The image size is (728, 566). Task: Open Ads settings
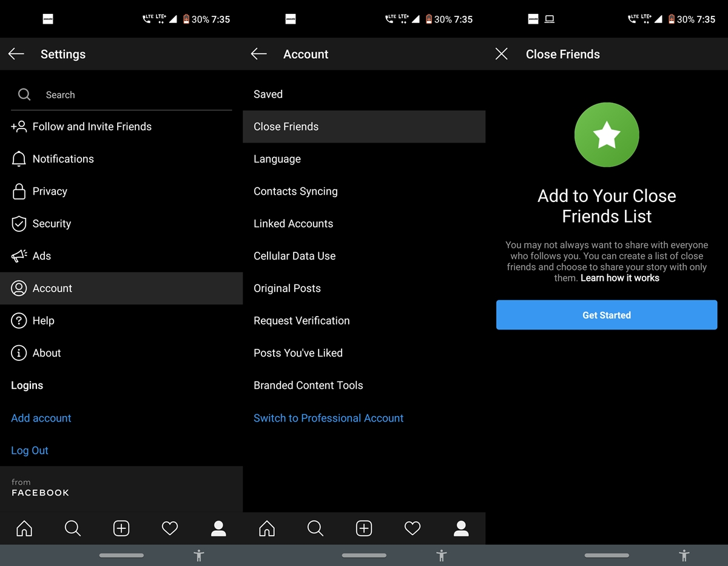tap(121, 256)
